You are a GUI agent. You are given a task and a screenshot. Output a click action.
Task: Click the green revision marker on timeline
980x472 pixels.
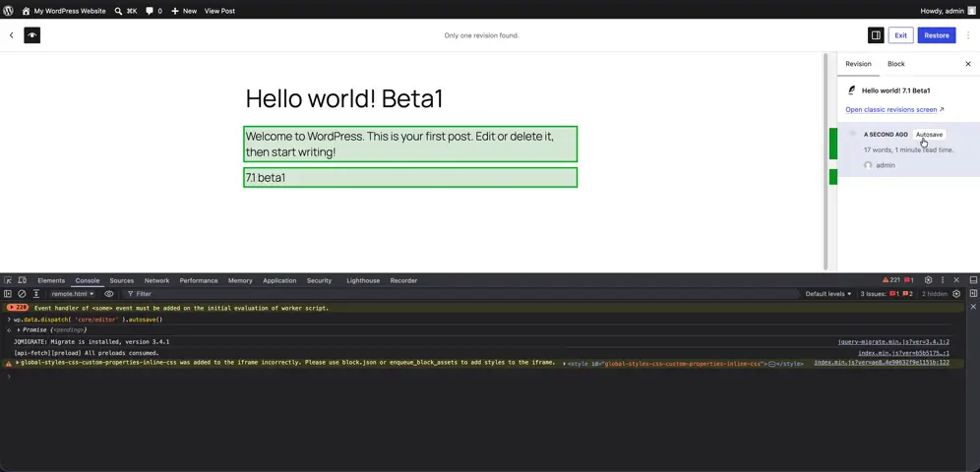[x=833, y=144]
